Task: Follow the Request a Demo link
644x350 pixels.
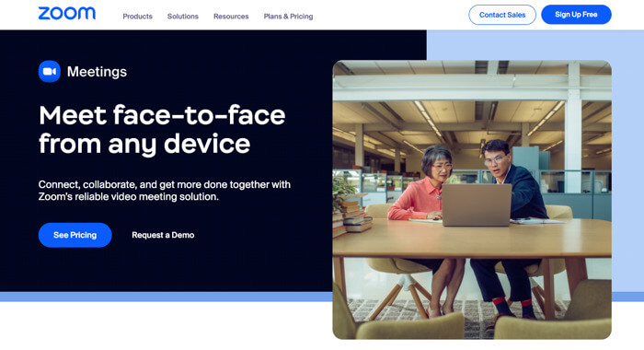Action: [163, 235]
